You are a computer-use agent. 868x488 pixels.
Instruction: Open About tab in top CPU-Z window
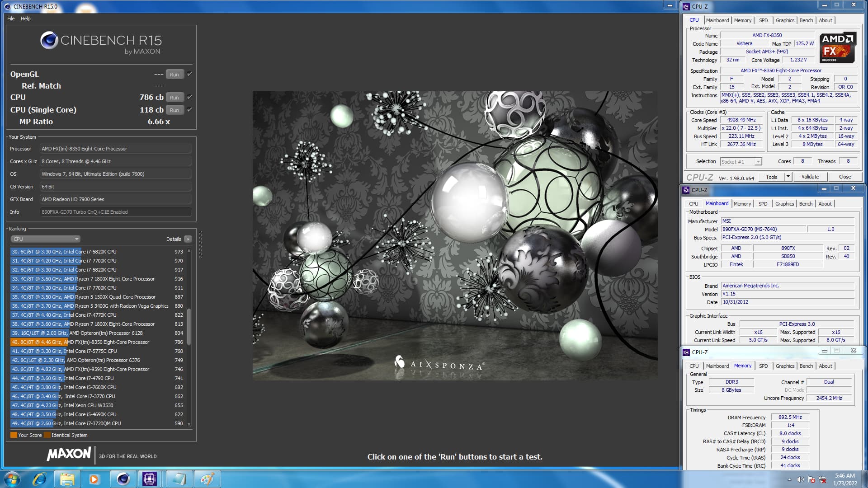coord(826,20)
